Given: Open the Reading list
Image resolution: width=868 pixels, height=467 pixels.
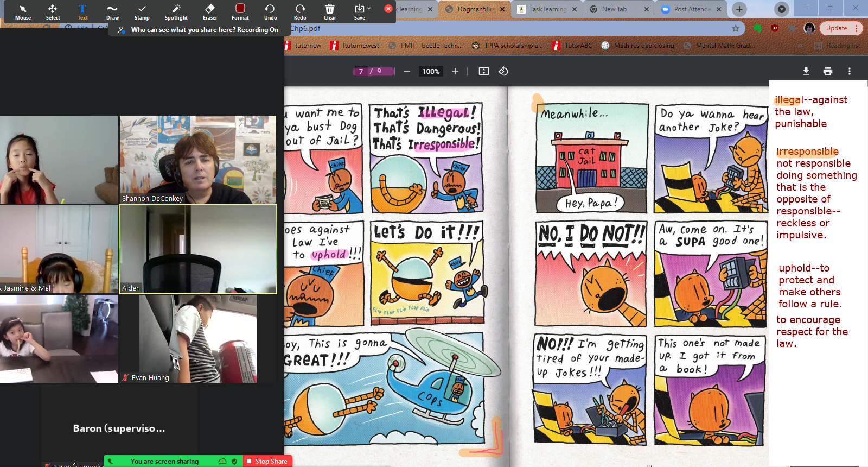Looking at the screenshot, I should coord(838,46).
